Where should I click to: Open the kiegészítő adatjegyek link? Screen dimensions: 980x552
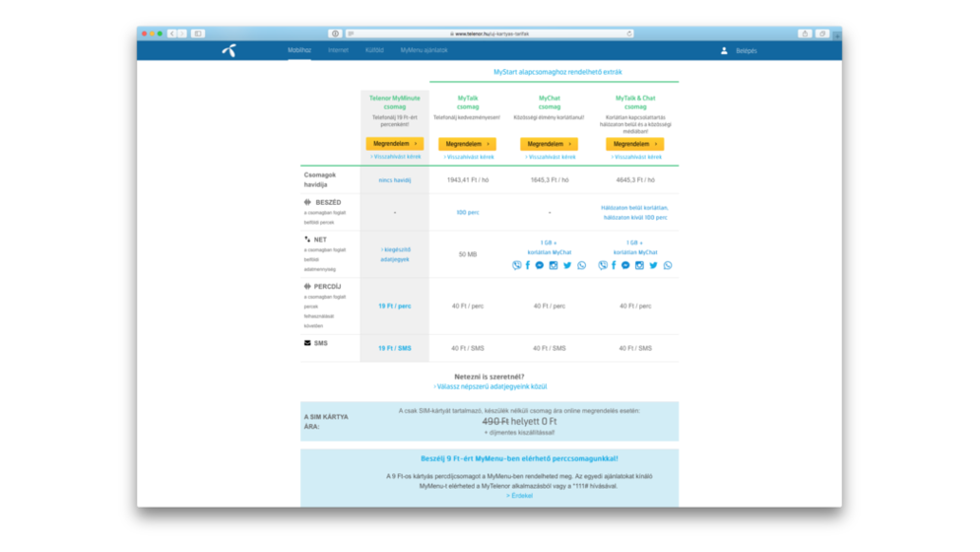(395, 254)
